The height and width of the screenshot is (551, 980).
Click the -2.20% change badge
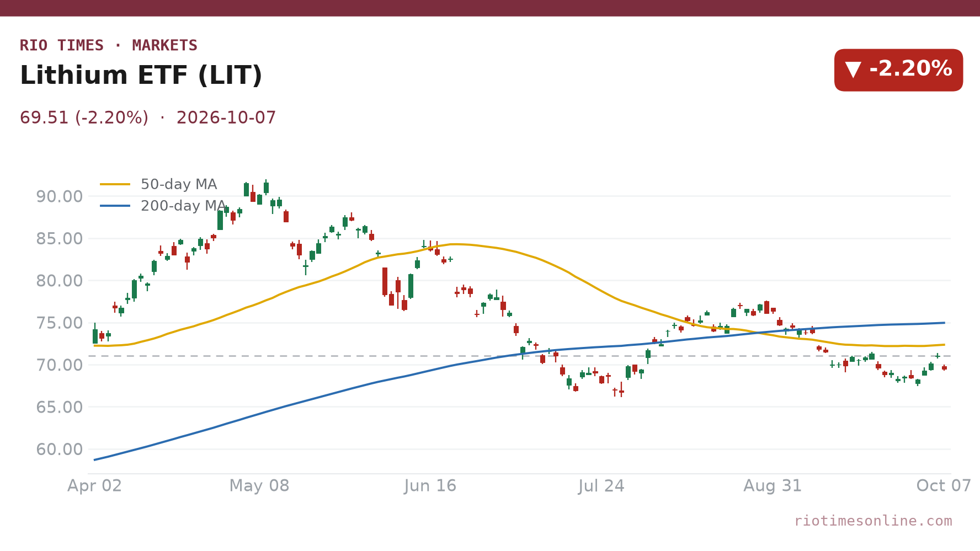898,70
